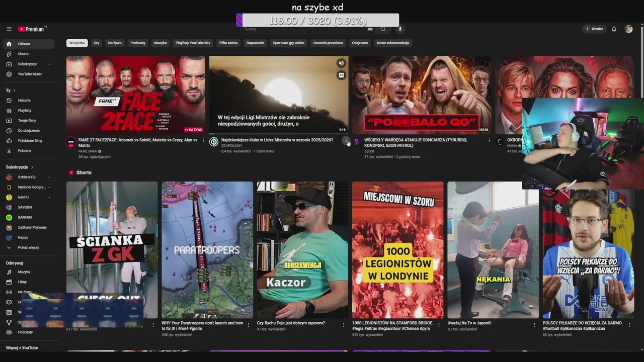Open the National Geographic subscription channel
The height and width of the screenshot is (362, 644).
[x=28, y=187]
